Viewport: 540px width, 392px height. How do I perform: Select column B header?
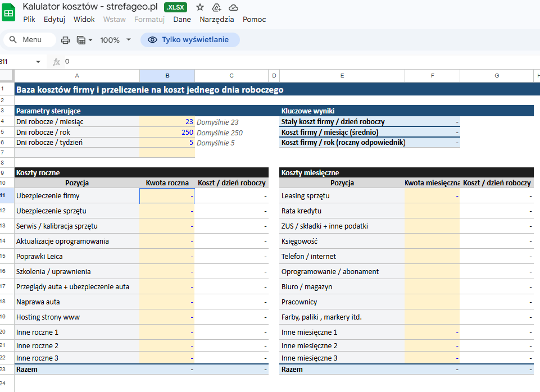point(167,75)
